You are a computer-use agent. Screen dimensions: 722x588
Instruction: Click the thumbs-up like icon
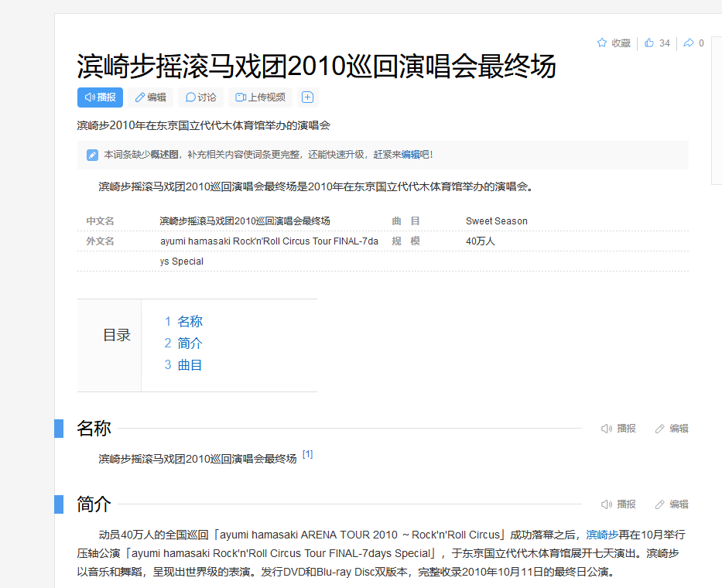click(x=649, y=43)
